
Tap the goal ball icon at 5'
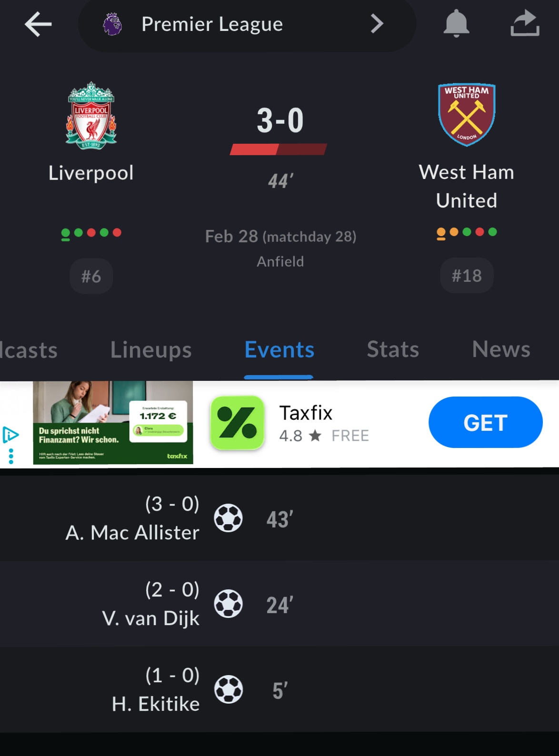click(229, 689)
